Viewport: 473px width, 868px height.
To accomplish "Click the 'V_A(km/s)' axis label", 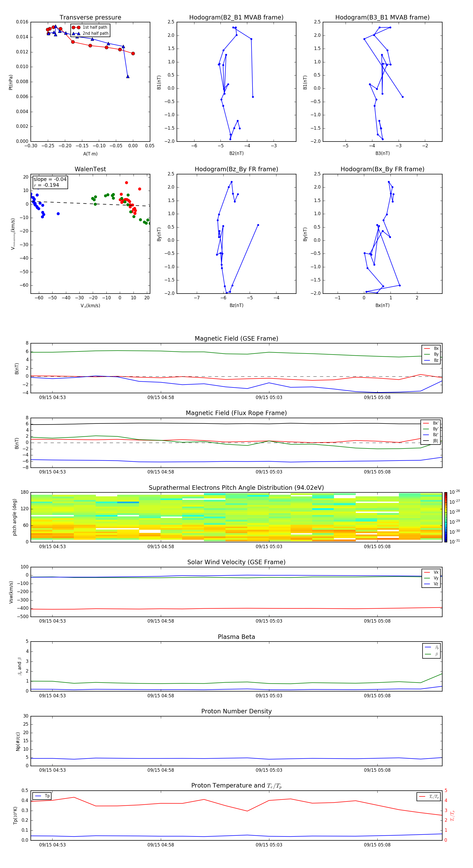I will point(90,306).
